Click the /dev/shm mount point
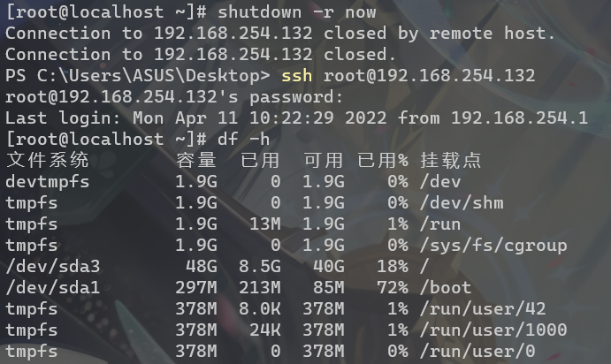Image resolution: width=611 pixels, height=364 pixels. pos(462,203)
